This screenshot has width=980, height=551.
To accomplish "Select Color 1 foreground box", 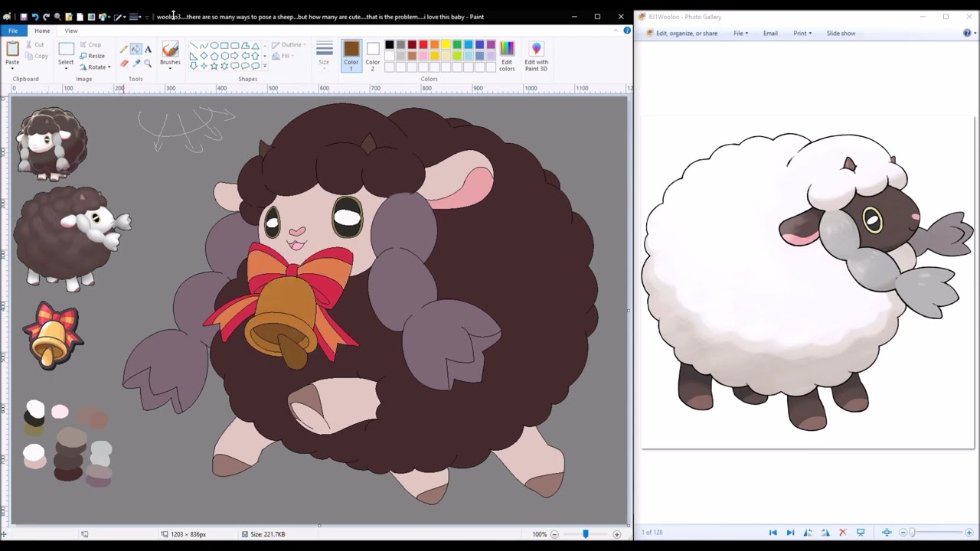I will (x=351, y=56).
